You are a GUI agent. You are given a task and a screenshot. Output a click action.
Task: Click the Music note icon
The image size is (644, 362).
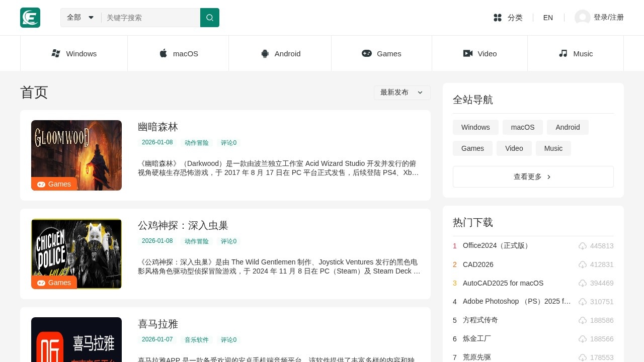tap(563, 53)
